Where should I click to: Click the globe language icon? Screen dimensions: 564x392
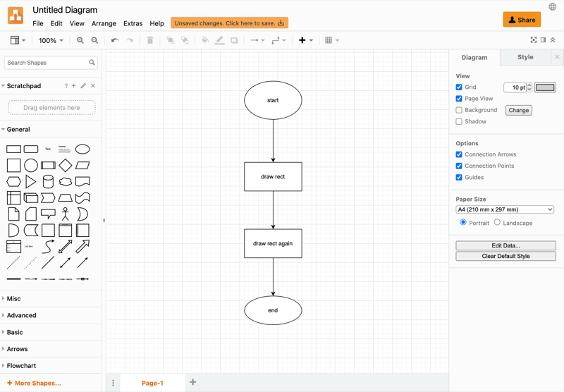pos(553,6)
